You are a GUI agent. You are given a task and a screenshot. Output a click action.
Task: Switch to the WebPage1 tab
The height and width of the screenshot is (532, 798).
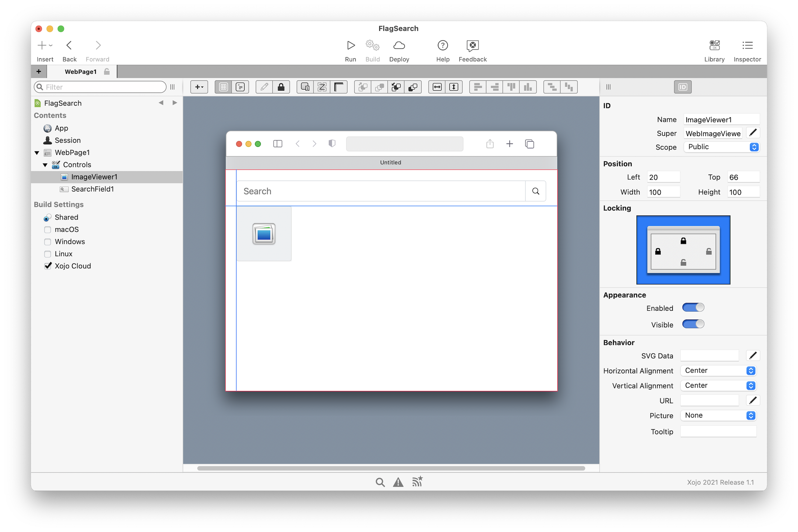coord(81,72)
